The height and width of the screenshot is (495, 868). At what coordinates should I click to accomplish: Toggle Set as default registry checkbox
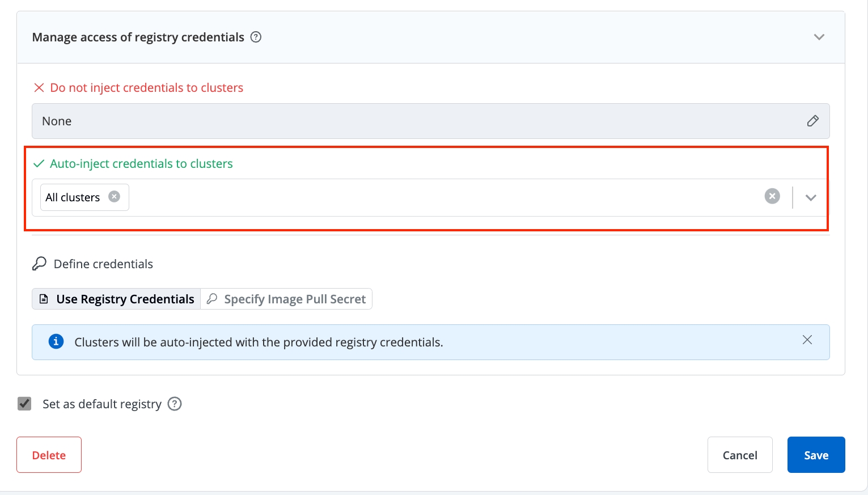pyautogui.click(x=24, y=404)
